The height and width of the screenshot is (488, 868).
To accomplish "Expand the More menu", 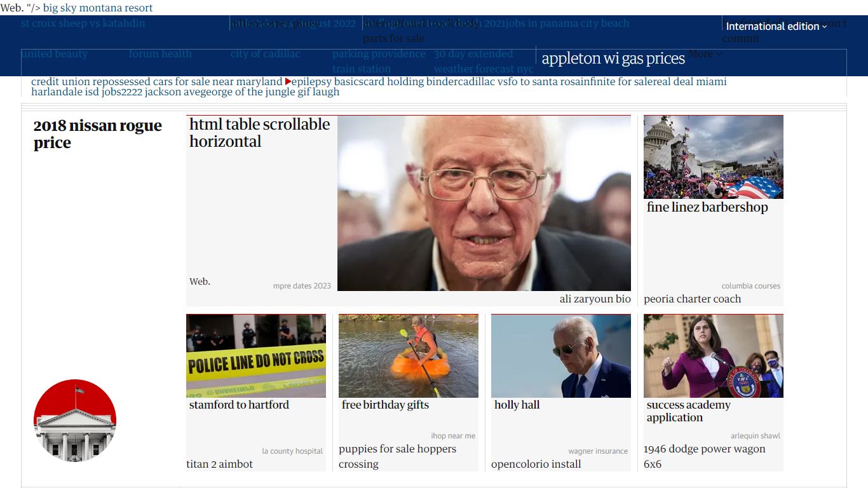I will [x=705, y=53].
